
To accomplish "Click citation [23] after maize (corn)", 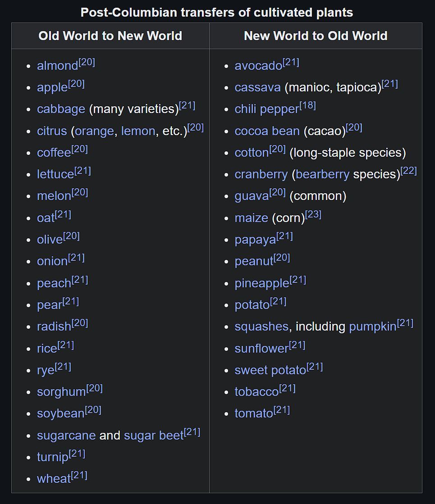I will [313, 214].
